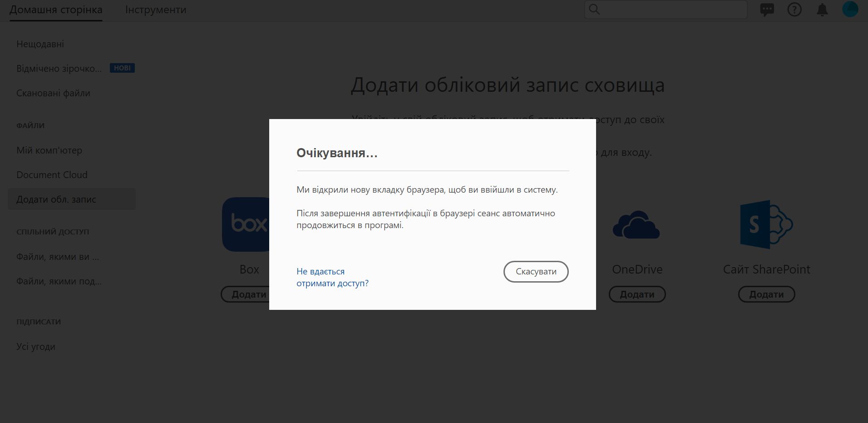This screenshot has height=423, width=868.
Task: Select Додати обл. запис in the sidebar
Action: (72, 199)
